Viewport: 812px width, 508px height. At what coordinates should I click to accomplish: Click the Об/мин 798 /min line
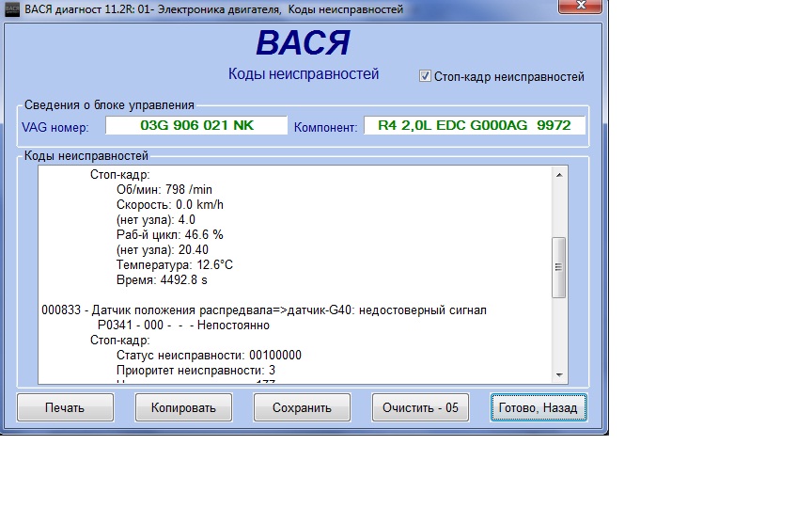(x=162, y=190)
